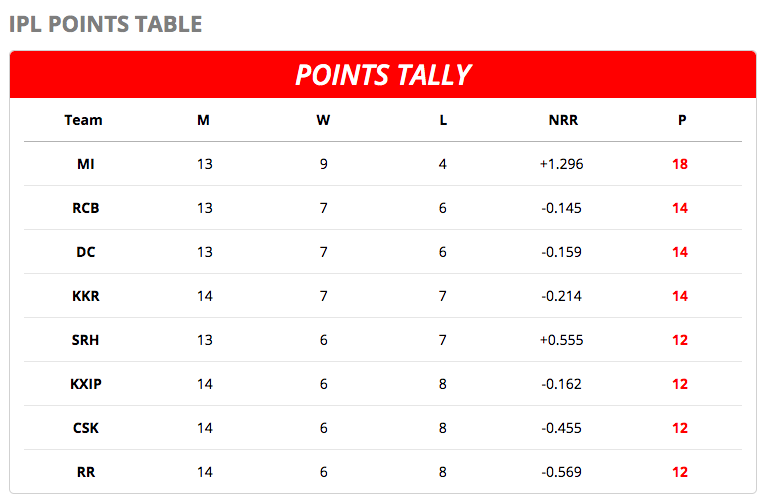Select the DC team name
The width and height of the screenshot is (766, 502).
pyautogui.click(x=86, y=252)
